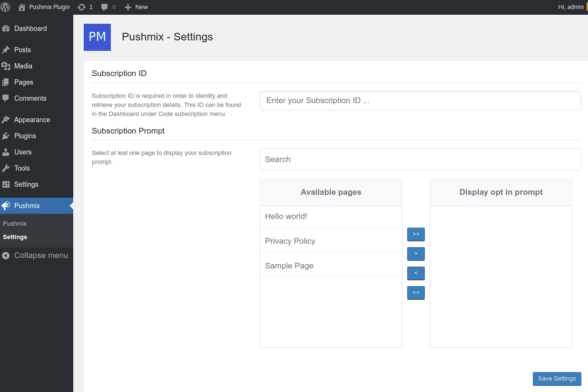Image resolution: width=588 pixels, height=392 pixels.
Task: Click the Display opt in prompt header
Action: click(x=501, y=192)
